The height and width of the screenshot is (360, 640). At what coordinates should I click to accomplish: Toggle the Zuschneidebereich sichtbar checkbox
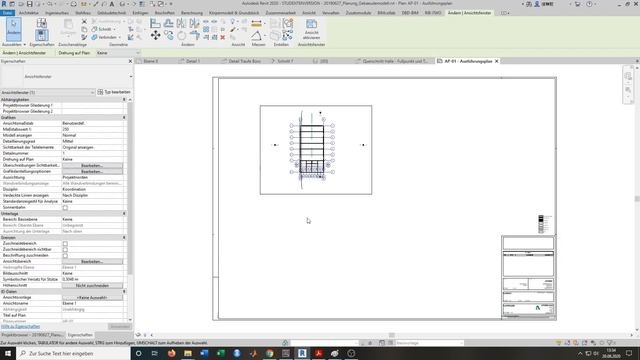(65, 249)
